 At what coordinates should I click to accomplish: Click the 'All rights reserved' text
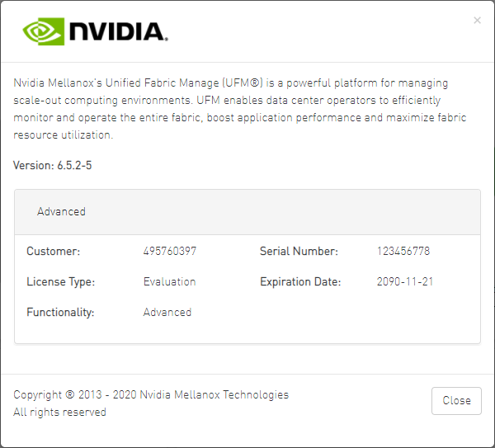coord(59,413)
